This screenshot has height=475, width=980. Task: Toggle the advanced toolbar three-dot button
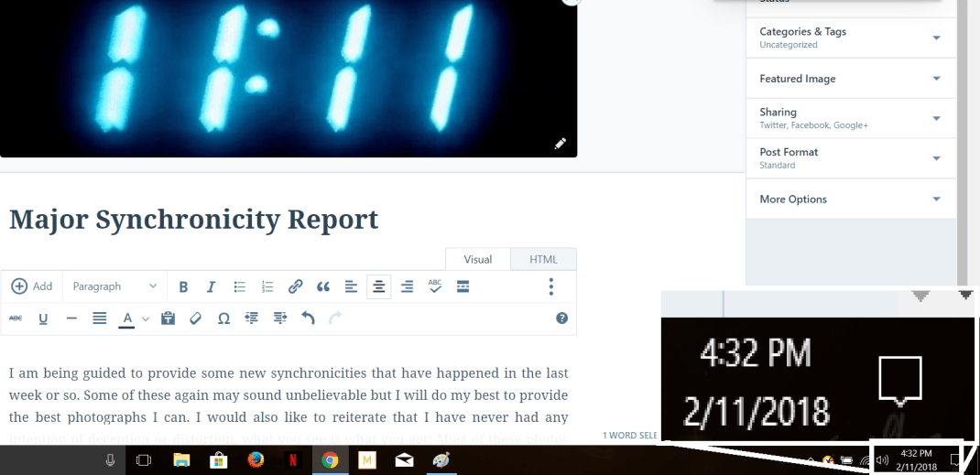pos(550,286)
